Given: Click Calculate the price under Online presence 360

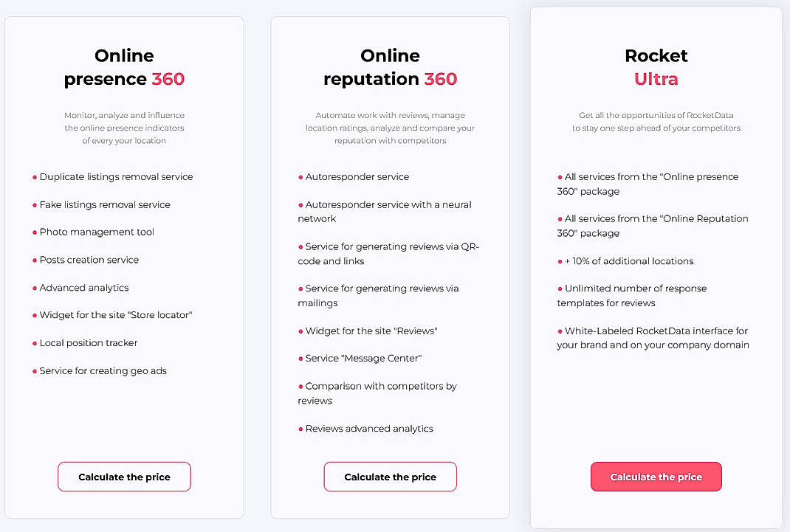Looking at the screenshot, I should point(124,477).
